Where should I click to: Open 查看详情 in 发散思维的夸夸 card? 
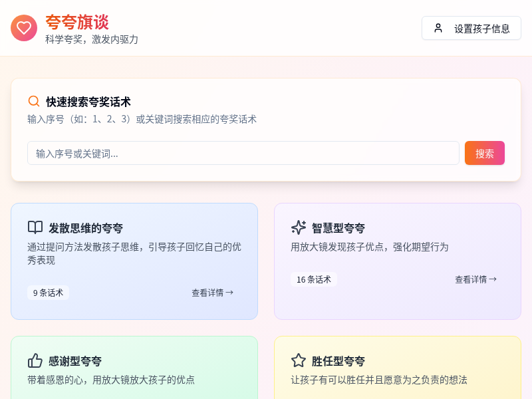click(x=213, y=293)
